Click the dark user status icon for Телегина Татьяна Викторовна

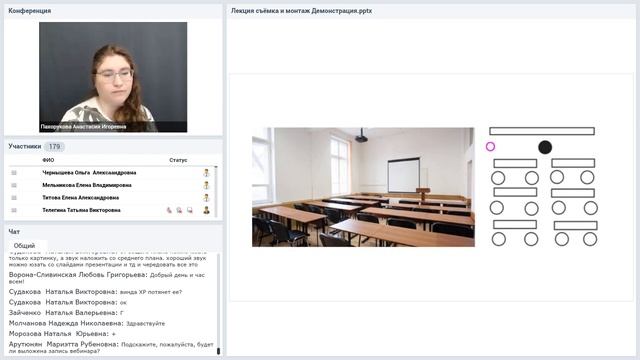coord(207,210)
